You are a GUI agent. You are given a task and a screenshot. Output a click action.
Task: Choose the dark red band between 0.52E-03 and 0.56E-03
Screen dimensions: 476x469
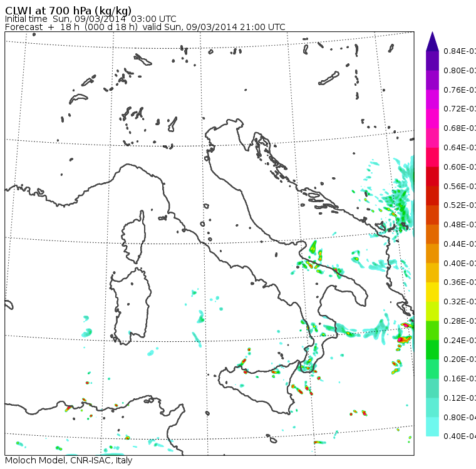[432, 196]
